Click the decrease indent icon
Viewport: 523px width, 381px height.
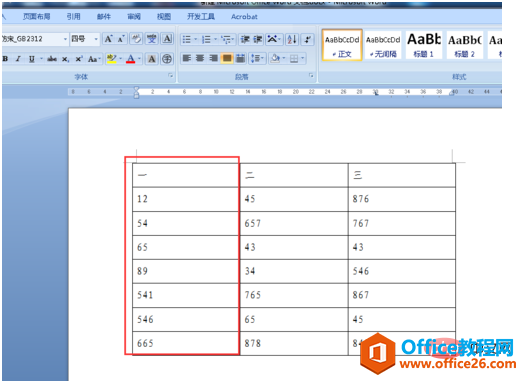[245, 39]
